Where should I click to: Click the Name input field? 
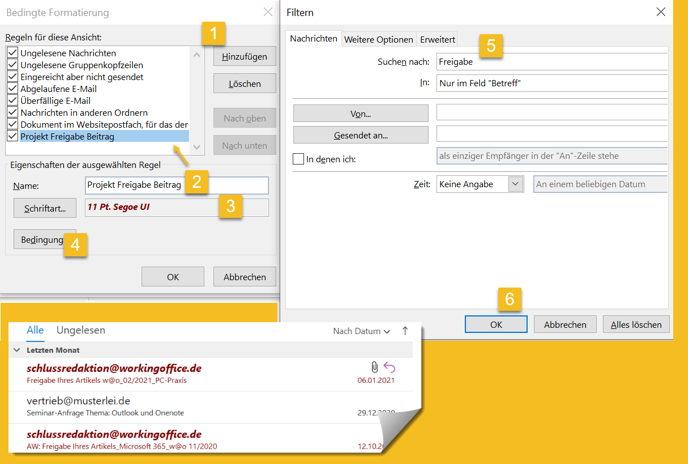tap(177, 185)
